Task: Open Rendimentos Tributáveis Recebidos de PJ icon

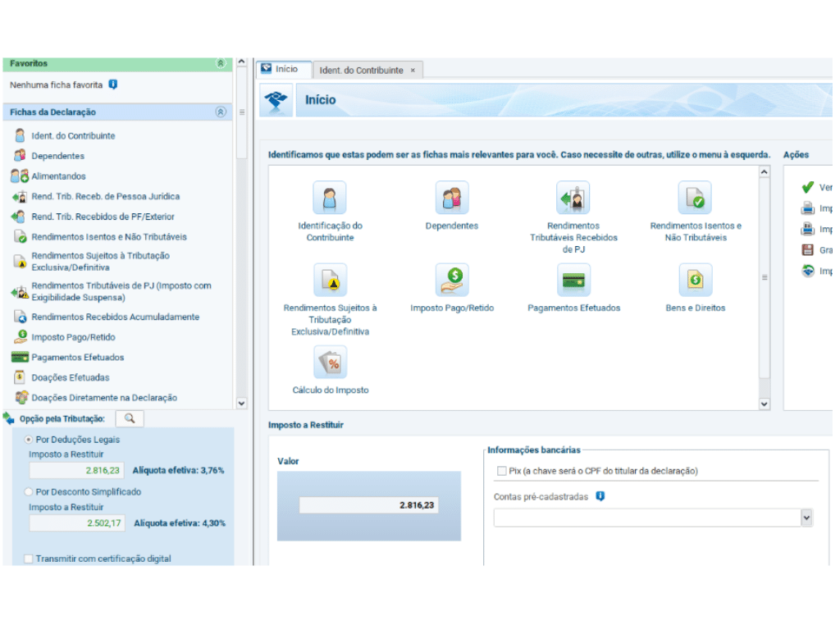Action: pos(573,199)
